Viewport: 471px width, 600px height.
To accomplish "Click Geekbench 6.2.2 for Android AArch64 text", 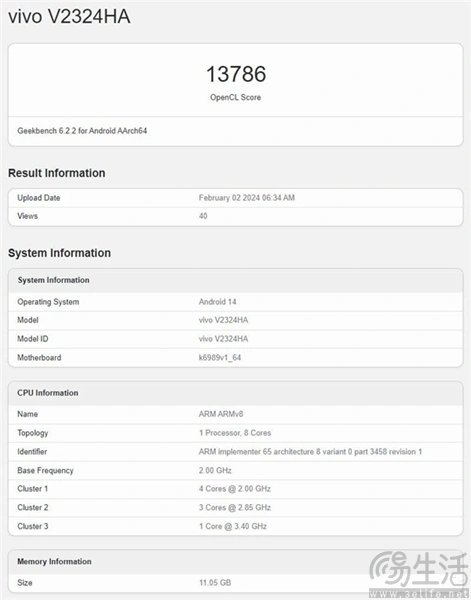I will [x=82, y=131].
